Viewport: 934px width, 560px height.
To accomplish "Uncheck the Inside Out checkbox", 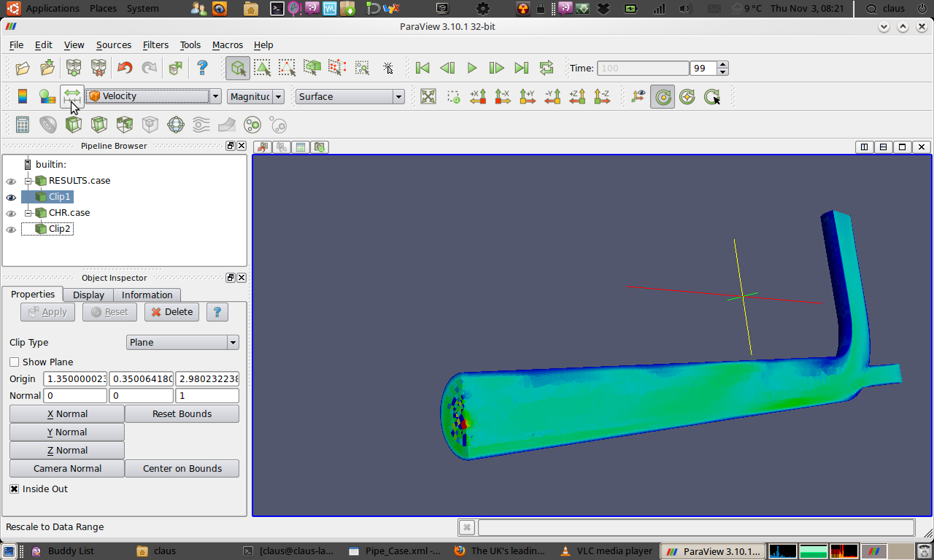I will point(15,489).
